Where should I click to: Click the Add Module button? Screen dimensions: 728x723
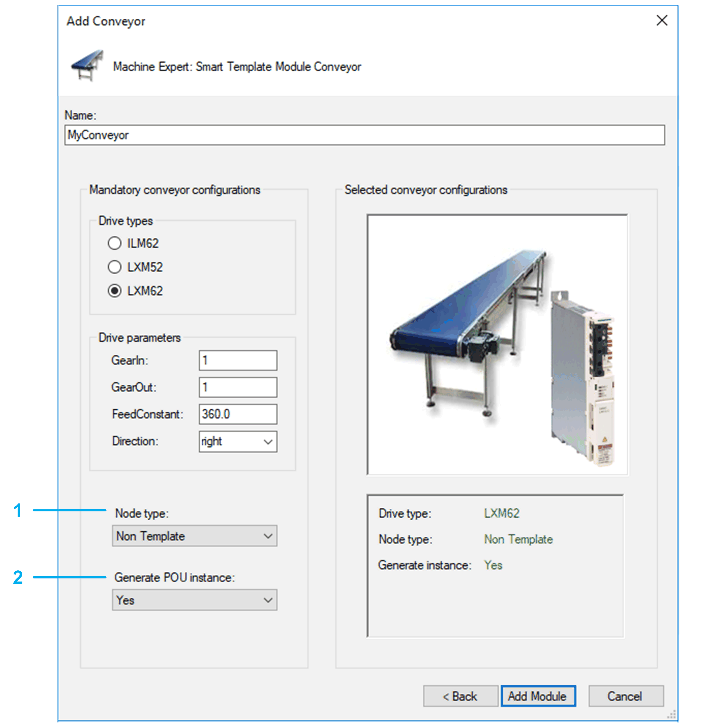pyautogui.click(x=538, y=696)
